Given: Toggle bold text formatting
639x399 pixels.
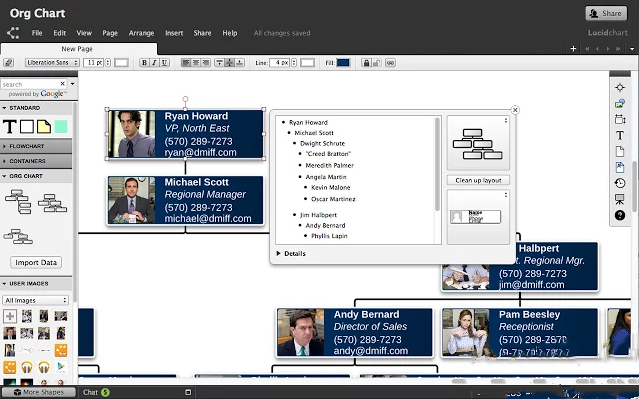Looking at the screenshot, I should pyautogui.click(x=144, y=63).
